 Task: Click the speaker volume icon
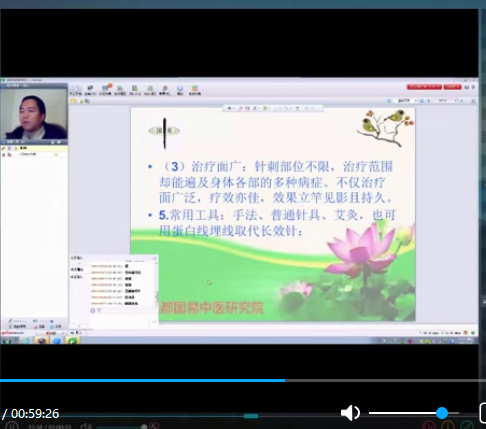(x=350, y=413)
